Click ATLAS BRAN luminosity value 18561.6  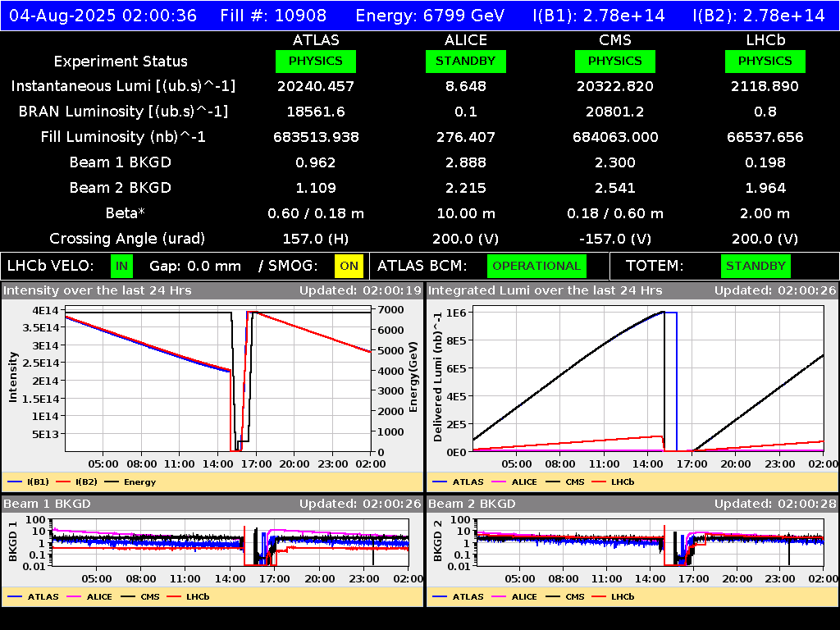pyautogui.click(x=316, y=112)
